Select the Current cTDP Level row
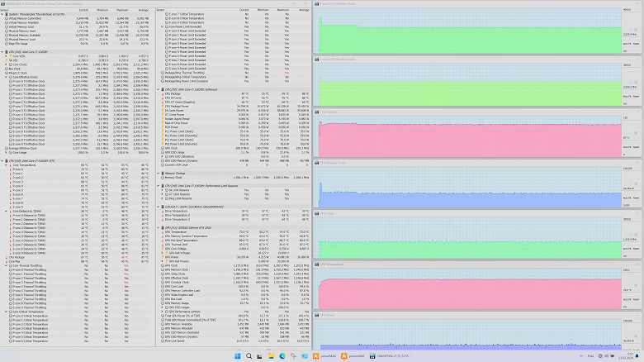Image resolution: width=644 pixels, height=362 pixels. coord(233,165)
